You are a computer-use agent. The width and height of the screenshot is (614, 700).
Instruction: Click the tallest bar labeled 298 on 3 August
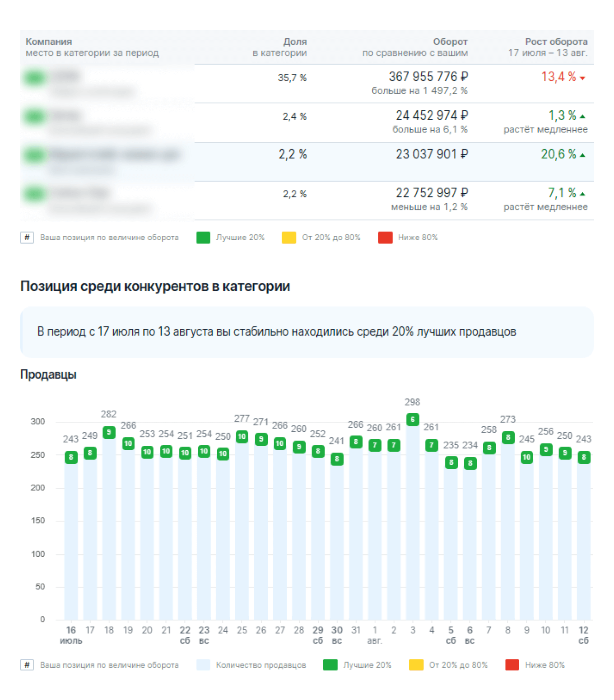point(412,519)
